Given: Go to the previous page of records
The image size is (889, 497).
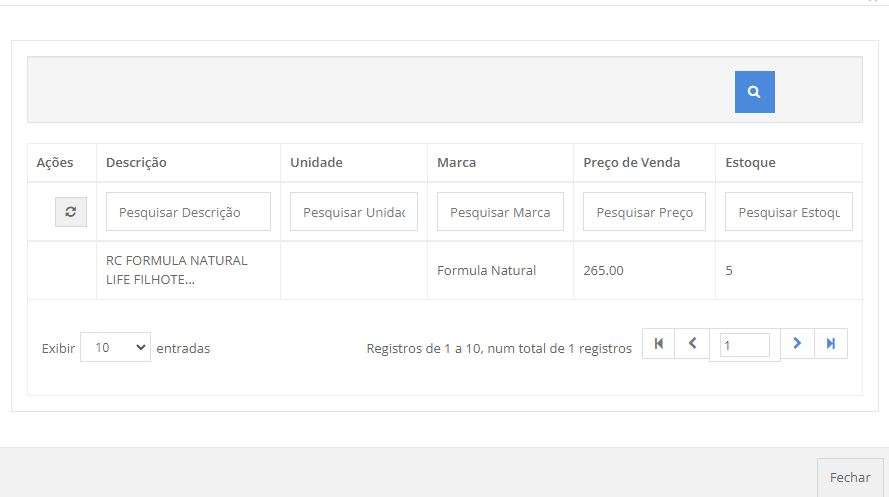Looking at the screenshot, I should [692, 344].
